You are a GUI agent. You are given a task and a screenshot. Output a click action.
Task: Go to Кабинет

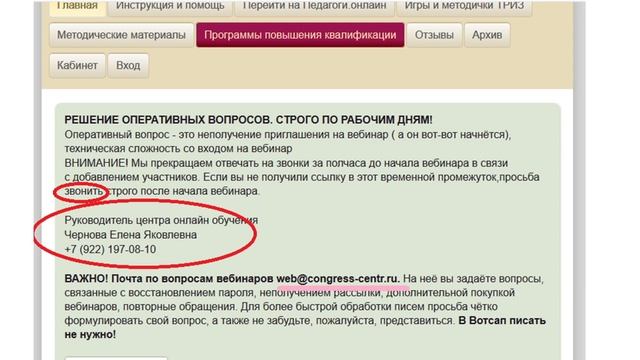pos(77,65)
